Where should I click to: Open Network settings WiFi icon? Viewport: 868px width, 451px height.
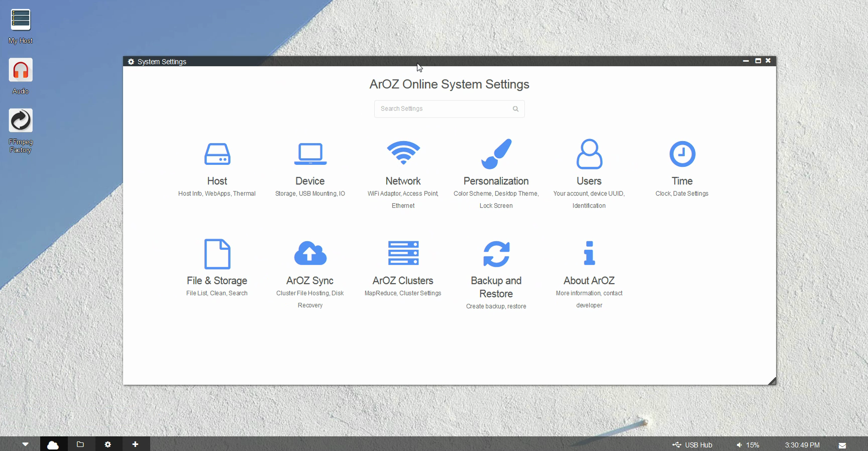tap(403, 153)
